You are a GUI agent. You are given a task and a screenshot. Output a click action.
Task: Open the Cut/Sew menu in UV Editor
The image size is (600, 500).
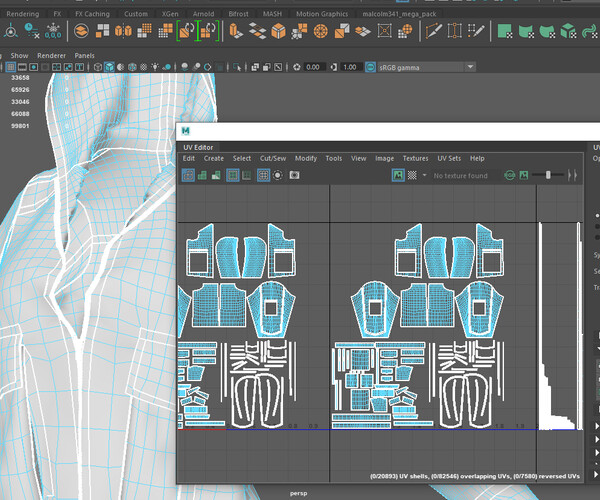pos(273,158)
